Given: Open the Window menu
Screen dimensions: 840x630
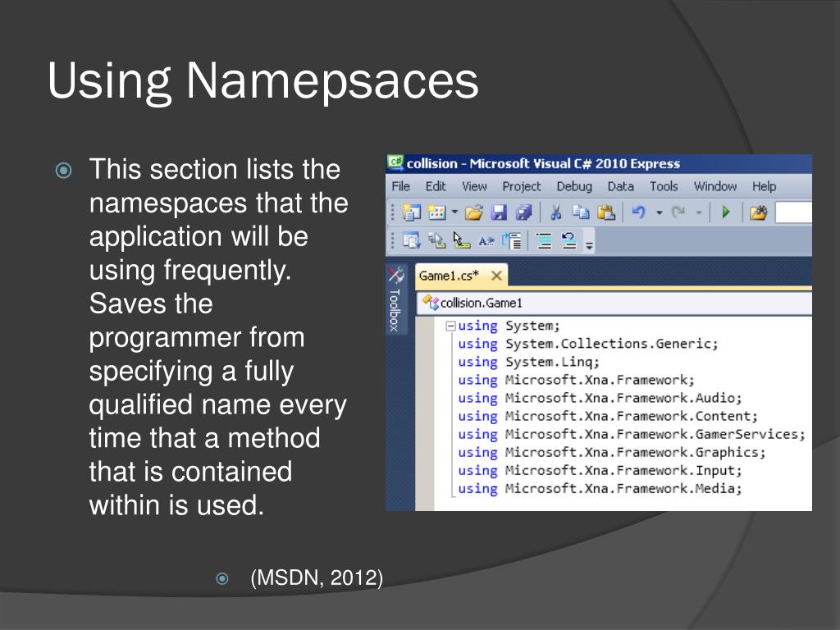Looking at the screenshot, I should point(715,186).
